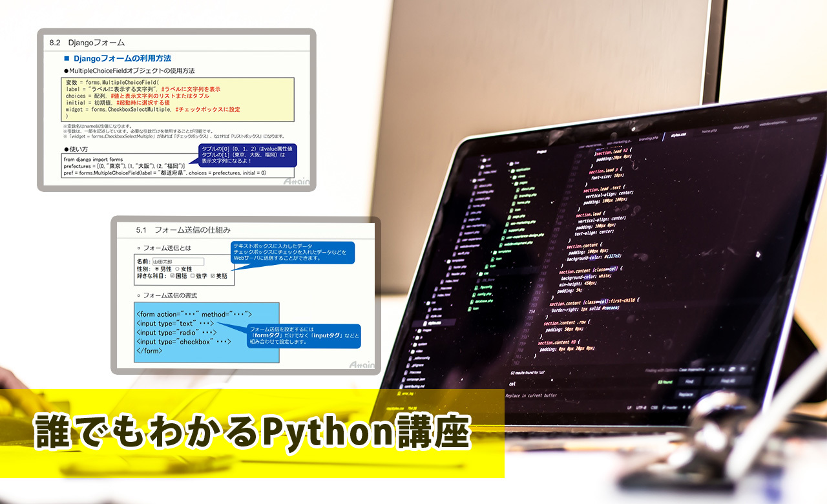
Task: Click the Django forms slide thumbnail
Action: tap(176, 110)
